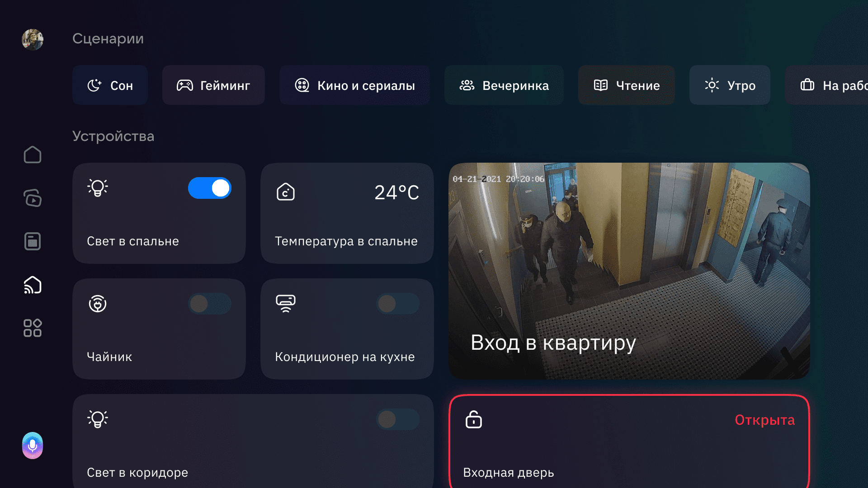Enable Кондиционер на кухне toggle

point(398,304)
